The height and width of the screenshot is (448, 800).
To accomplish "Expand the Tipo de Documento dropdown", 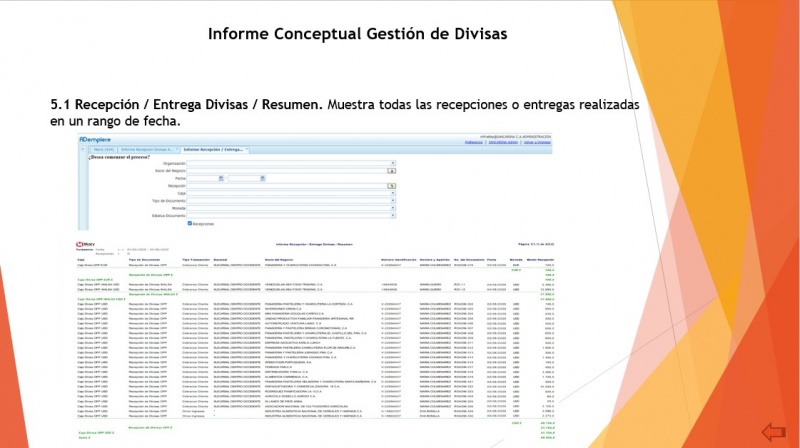I will pyautogui.click(x=393, y=200).
